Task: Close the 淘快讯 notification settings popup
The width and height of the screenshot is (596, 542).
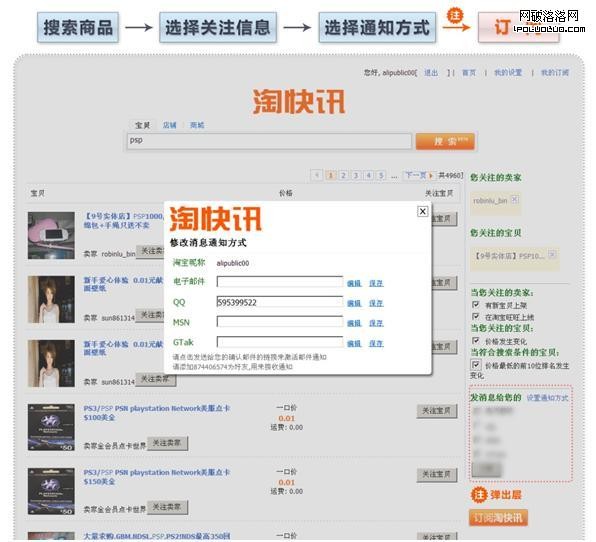Action: point(422,211)
